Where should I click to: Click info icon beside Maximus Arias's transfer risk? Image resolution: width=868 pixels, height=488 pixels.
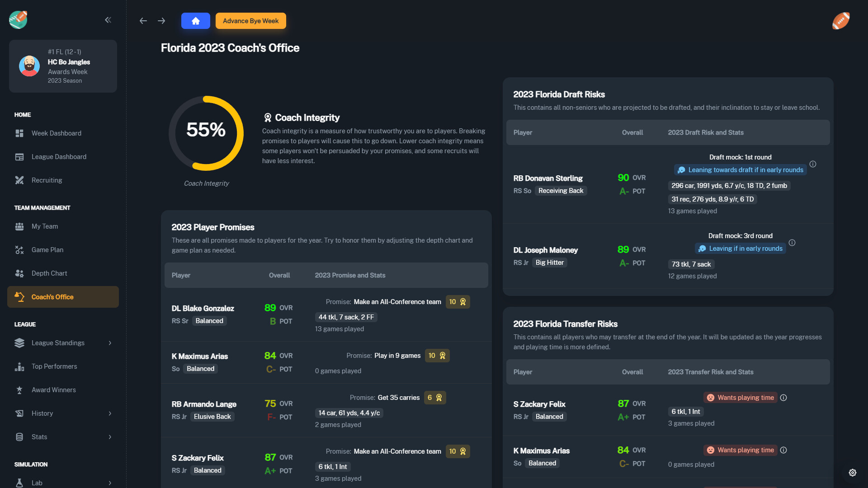[783, 450]
